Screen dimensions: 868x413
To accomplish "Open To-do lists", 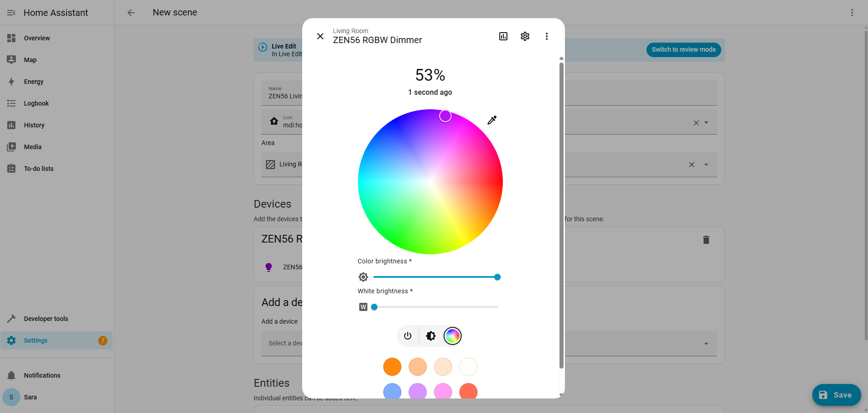I will [x=57, y=169].
